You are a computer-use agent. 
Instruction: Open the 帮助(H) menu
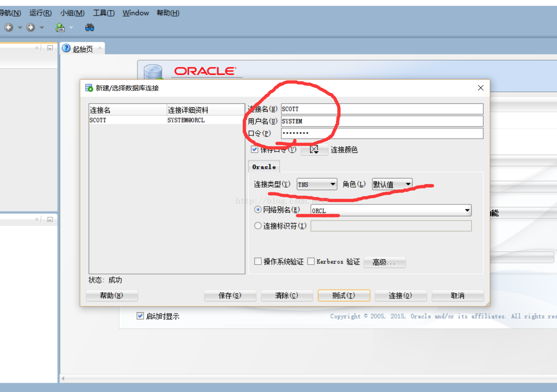click(x=168, y=13)
